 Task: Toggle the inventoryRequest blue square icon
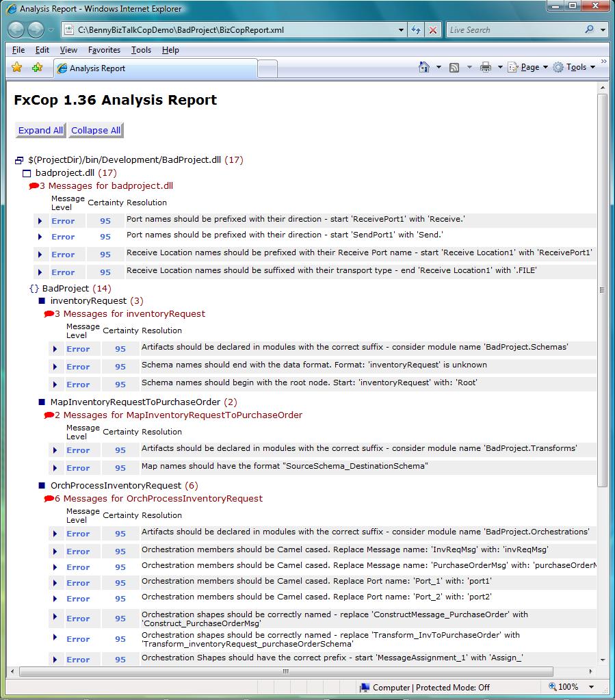click(x=42, y=301)
